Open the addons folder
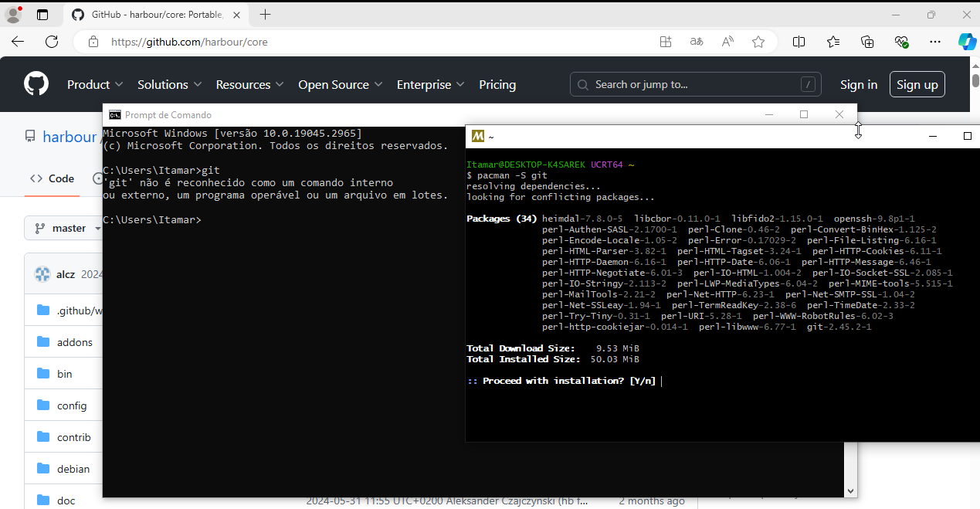Viewport: 980px width, 509px height. (74, 342)
